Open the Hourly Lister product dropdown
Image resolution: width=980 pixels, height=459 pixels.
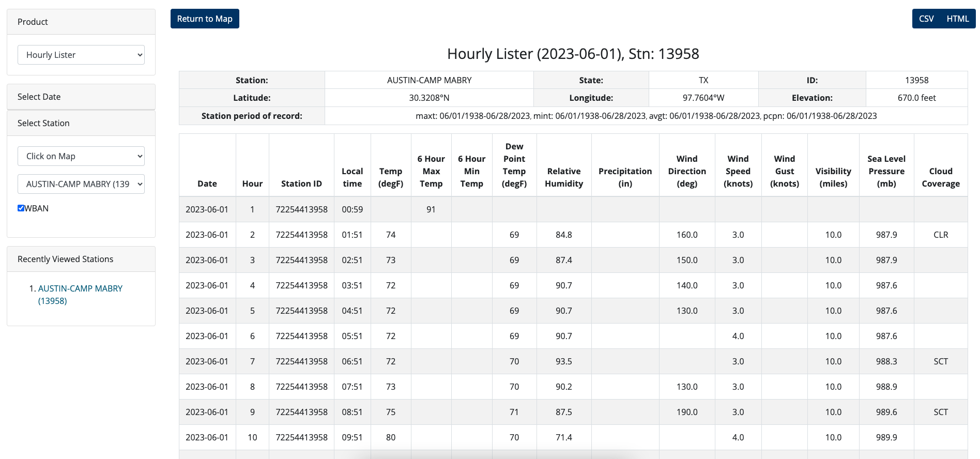click(81, 55)
